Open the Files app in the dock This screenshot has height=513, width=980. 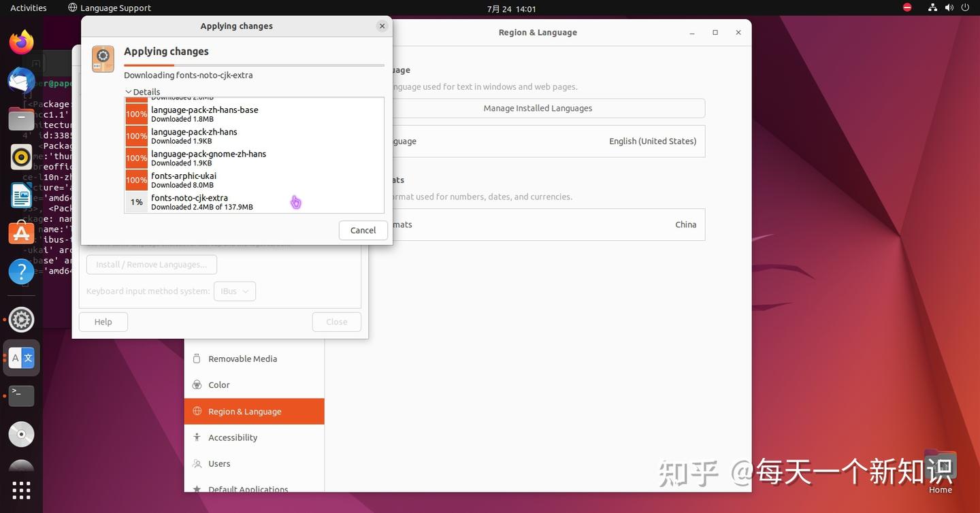click(x=20, y=118)
